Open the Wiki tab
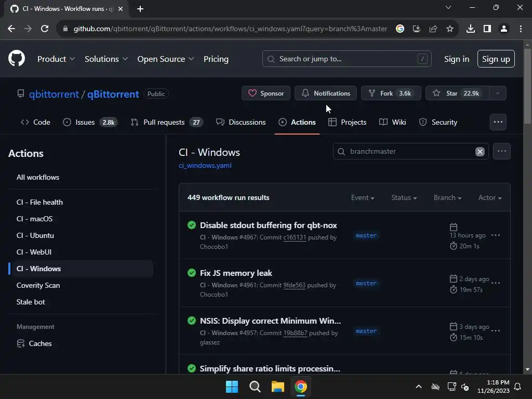 pyautogui.click(x=393, y=122)
